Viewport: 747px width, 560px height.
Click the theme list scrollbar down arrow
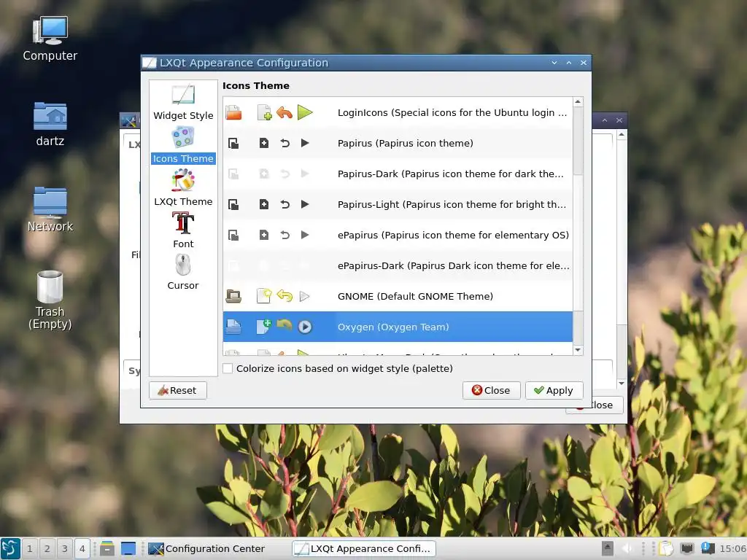coord(578,350)
